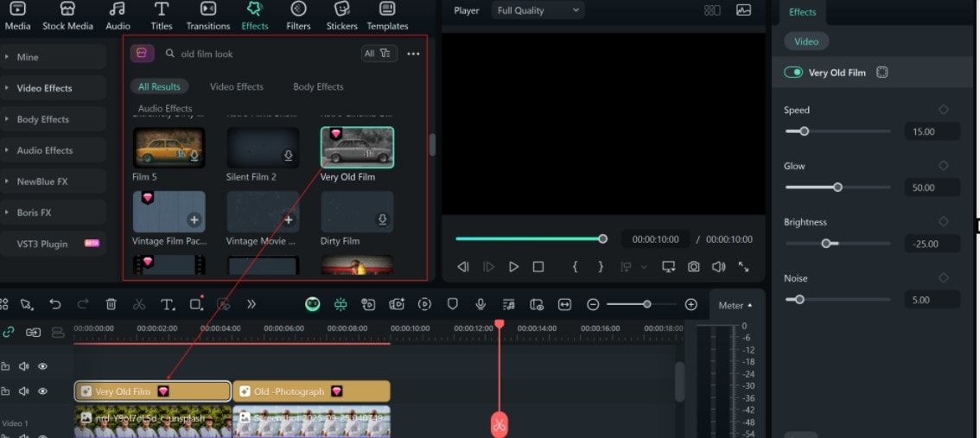The height and width of the screenshot is (438, 980).
Task: Open the player grid layout icon
Action: click(712, 10)
